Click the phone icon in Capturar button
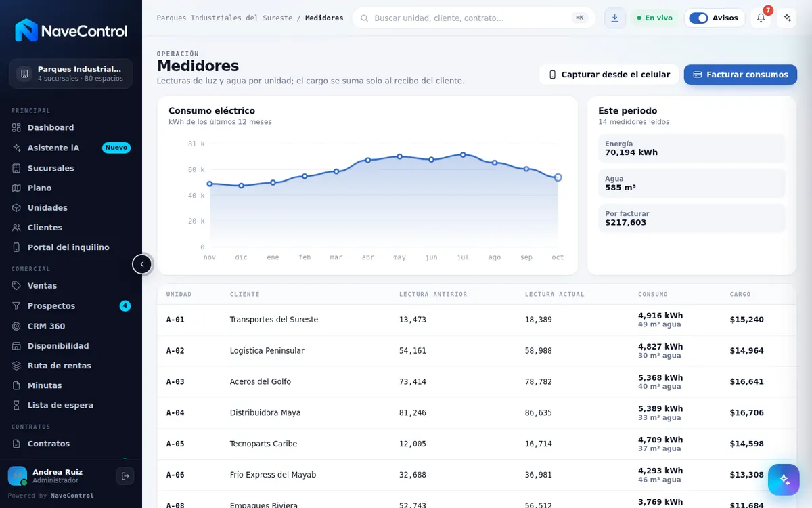The width and height of the screenshot is (812, 508). [x=553, y=75]
